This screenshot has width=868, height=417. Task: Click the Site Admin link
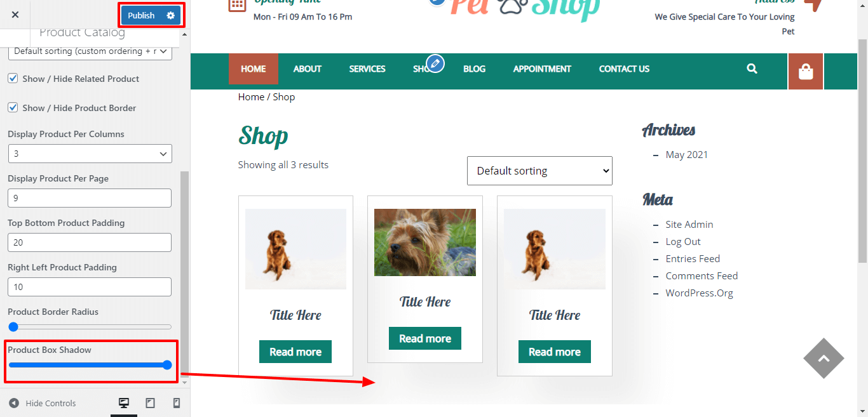click(x=689, y=224)
